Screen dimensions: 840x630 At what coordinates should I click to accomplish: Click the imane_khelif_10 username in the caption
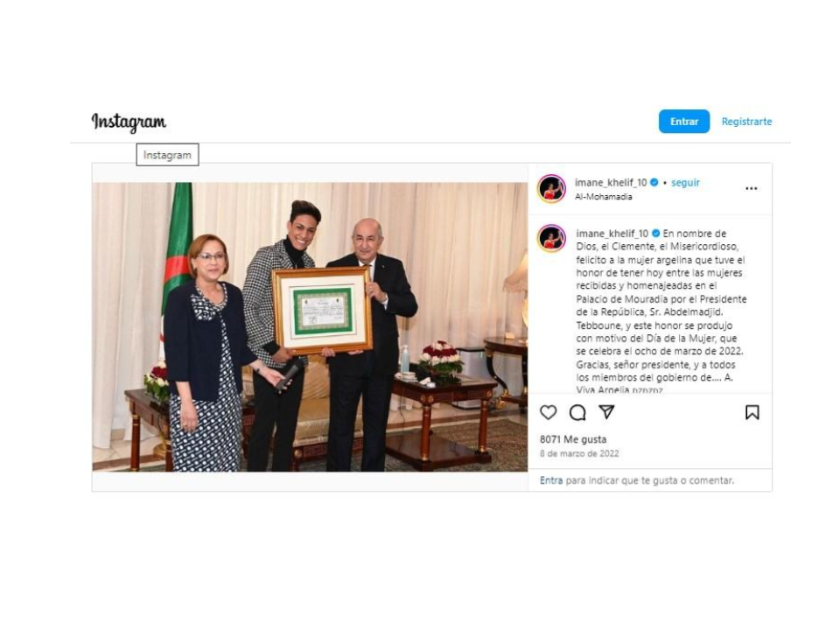click(x=612, y=234)
